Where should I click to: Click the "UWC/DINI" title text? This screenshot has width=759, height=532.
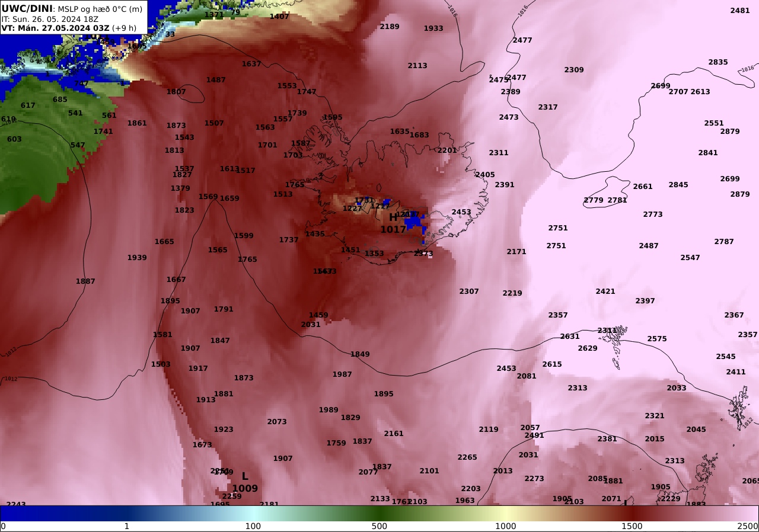pyautogui.click(x=27, y=8)
